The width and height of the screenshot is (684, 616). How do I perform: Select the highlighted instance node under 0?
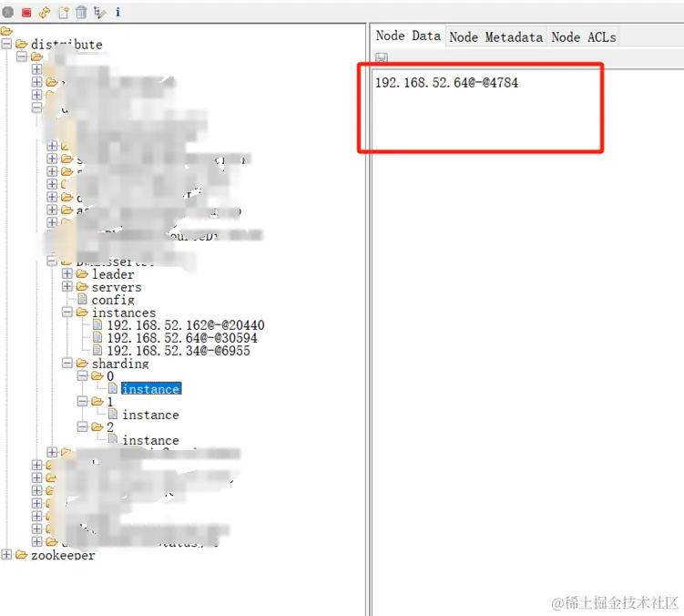click(151, 388)
